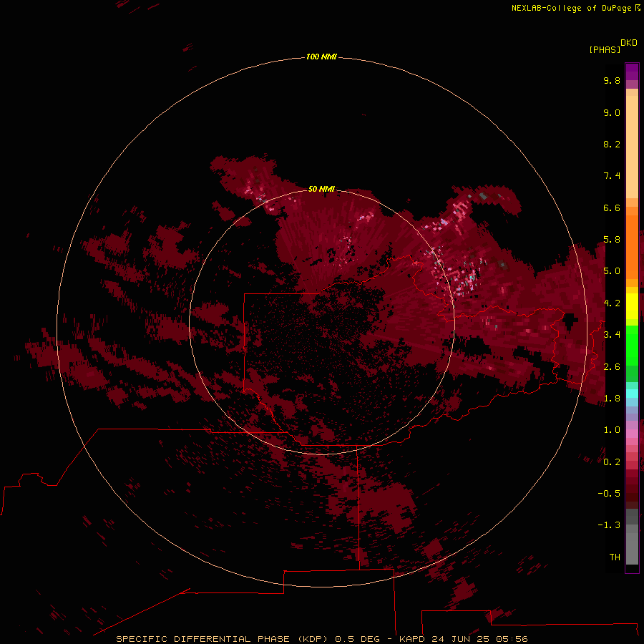Image resolution: width=644 pixels, height=644 pixels.
Task: Pick the purple top segment of color bar
Action: tap(632, 72)
